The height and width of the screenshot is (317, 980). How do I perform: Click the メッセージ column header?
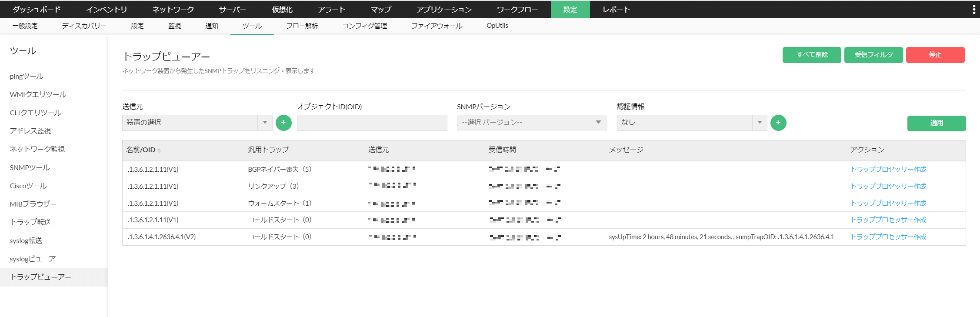[x=626, y=150]
